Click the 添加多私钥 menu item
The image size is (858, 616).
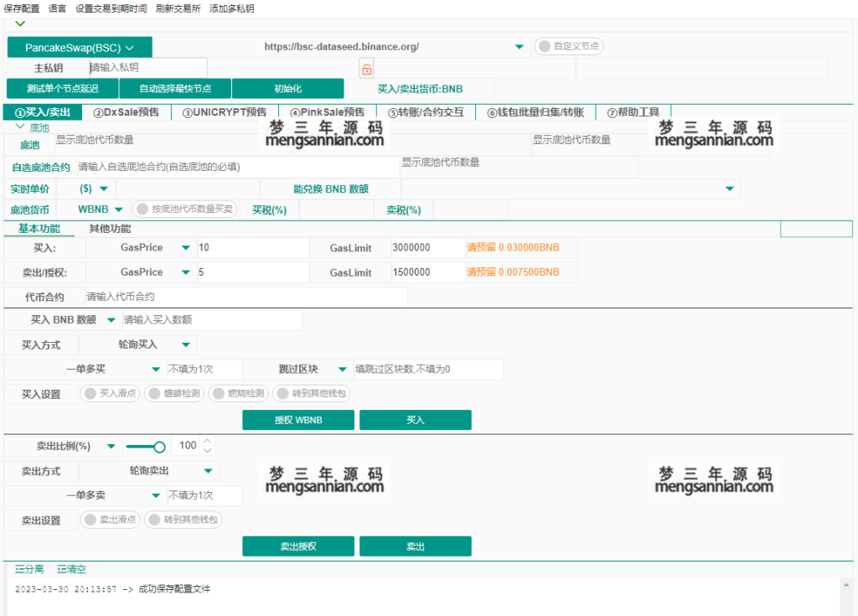click(231, 8)
